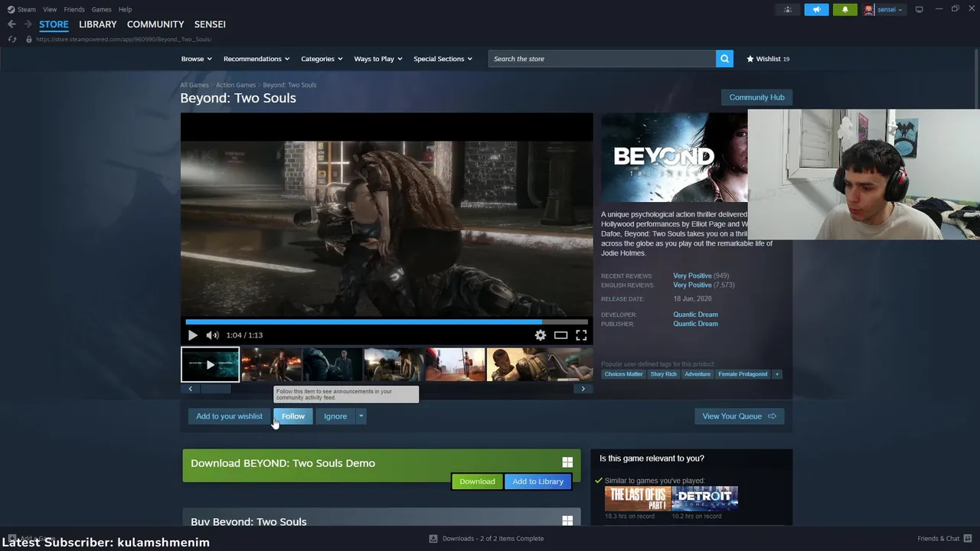Click Add to Library button
The image size is (980, 551).
pyautogui.click(x=538, y=481)
